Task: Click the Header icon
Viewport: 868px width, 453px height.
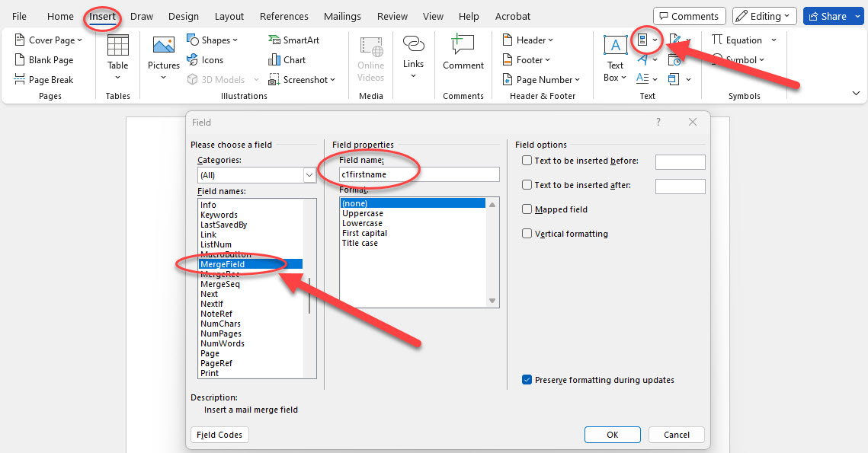Action: click(x=507, y=40)
